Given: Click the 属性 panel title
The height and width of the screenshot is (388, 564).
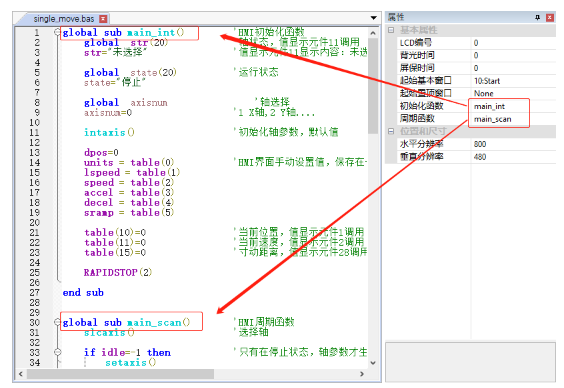Looking at the screenshot, I should 396,17.
